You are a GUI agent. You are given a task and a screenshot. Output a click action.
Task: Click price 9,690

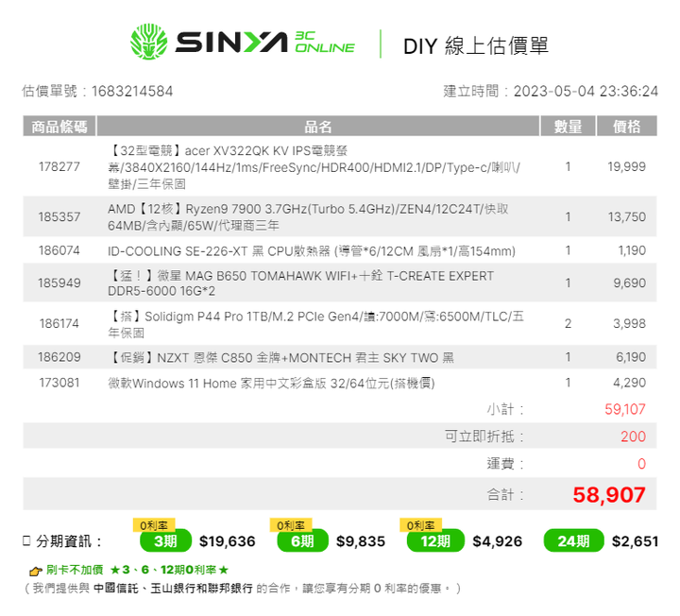click(x=629, y=282)
